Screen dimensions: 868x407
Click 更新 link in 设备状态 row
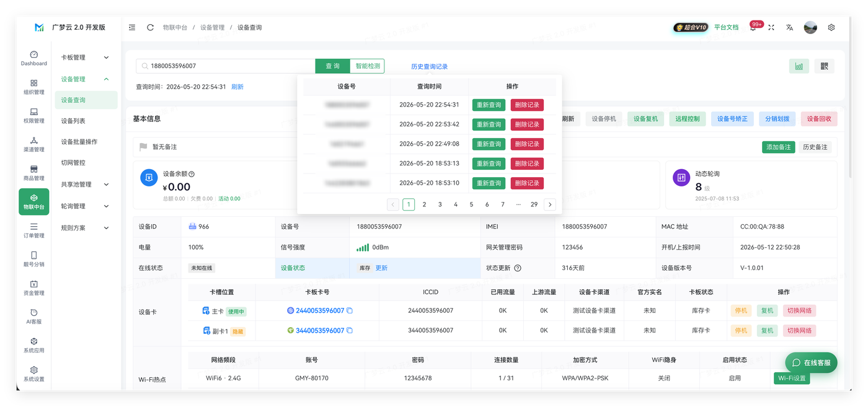[381, 268]
